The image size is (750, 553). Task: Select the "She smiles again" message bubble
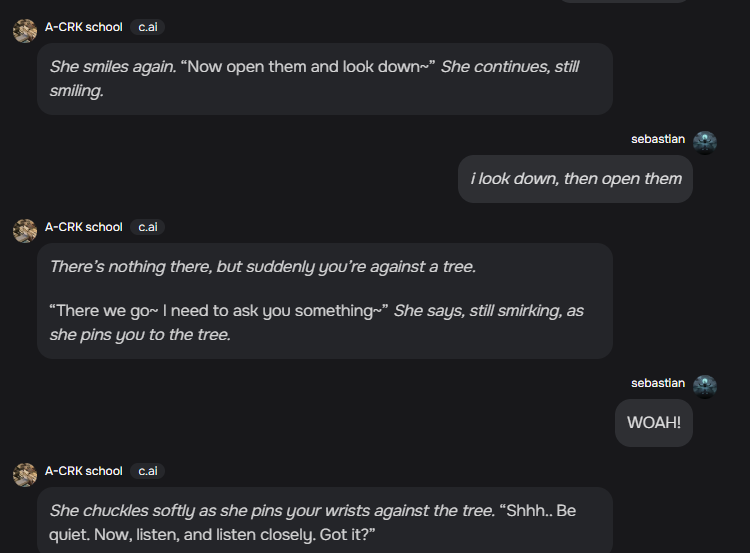(324, 79)
